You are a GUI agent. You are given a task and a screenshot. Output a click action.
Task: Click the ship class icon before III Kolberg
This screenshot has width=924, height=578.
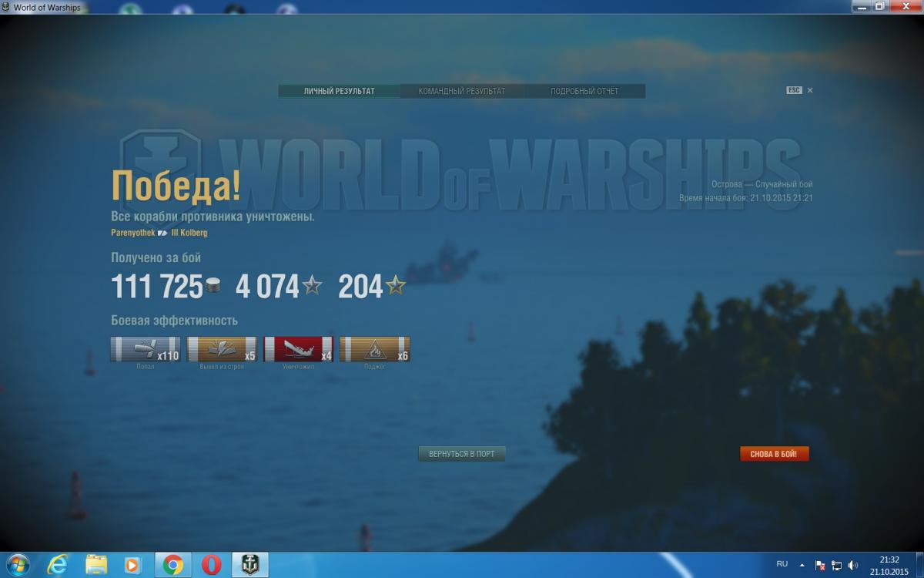(x=162, y=233)
